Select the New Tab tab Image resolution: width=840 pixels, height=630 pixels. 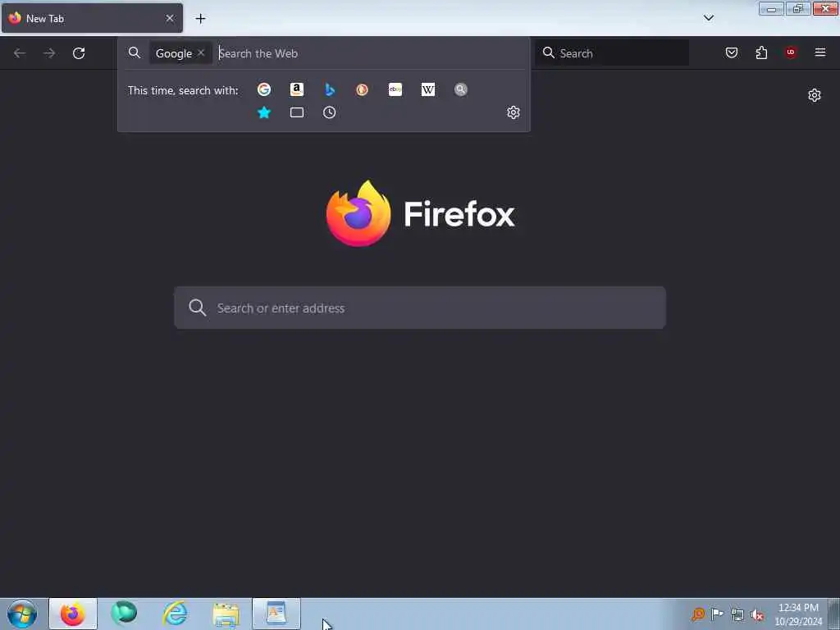coord(92,18)
